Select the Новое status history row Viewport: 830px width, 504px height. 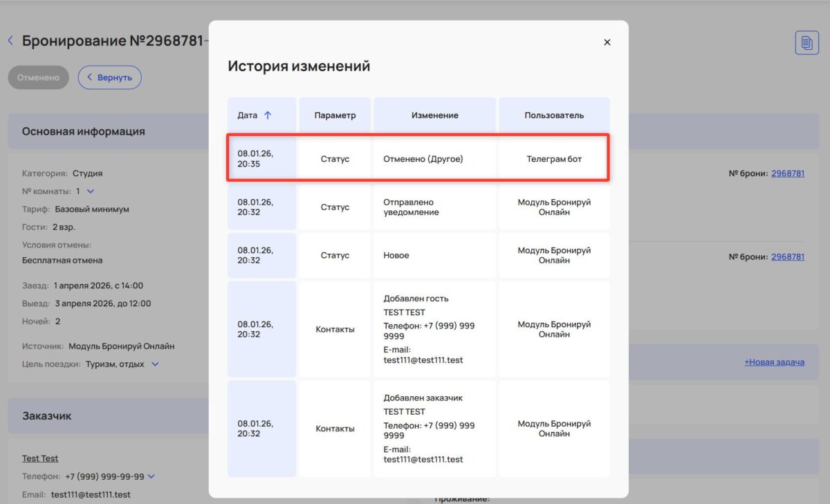pos(423,256)
